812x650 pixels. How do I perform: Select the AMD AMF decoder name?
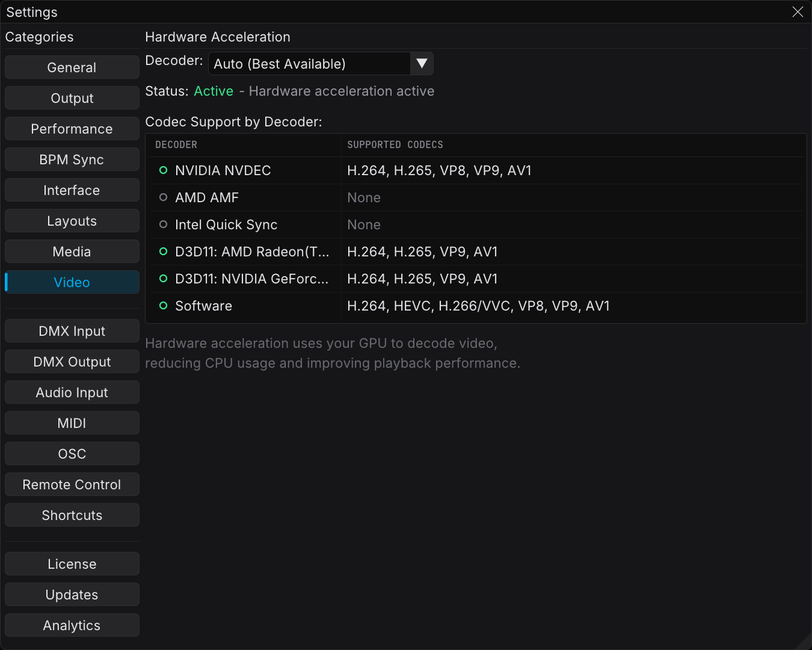207,197
